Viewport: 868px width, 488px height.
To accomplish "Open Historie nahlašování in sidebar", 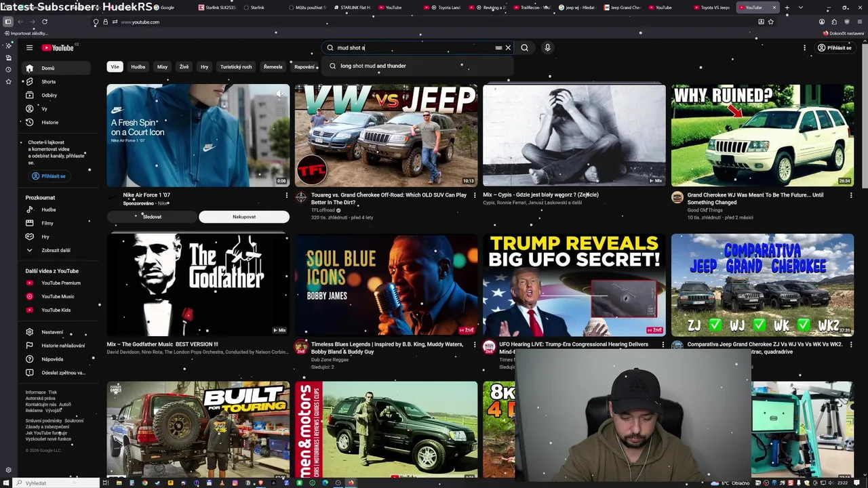I will 57,346.
